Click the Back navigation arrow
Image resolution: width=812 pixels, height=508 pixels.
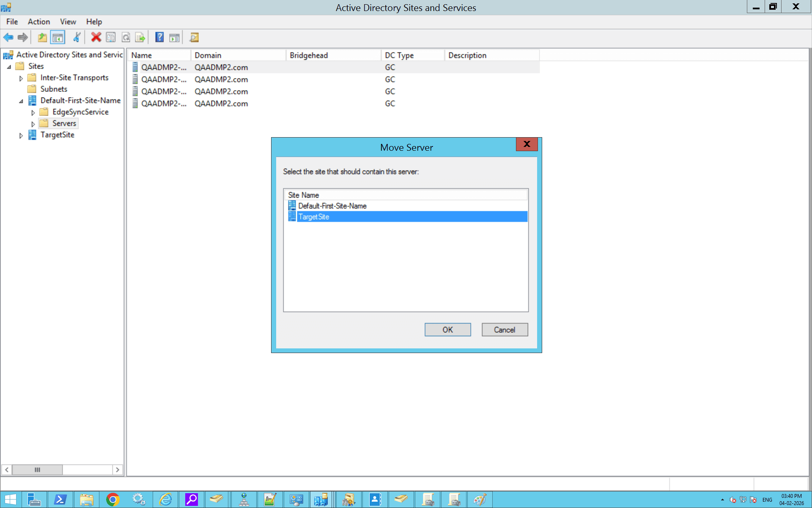coord(8,37)
